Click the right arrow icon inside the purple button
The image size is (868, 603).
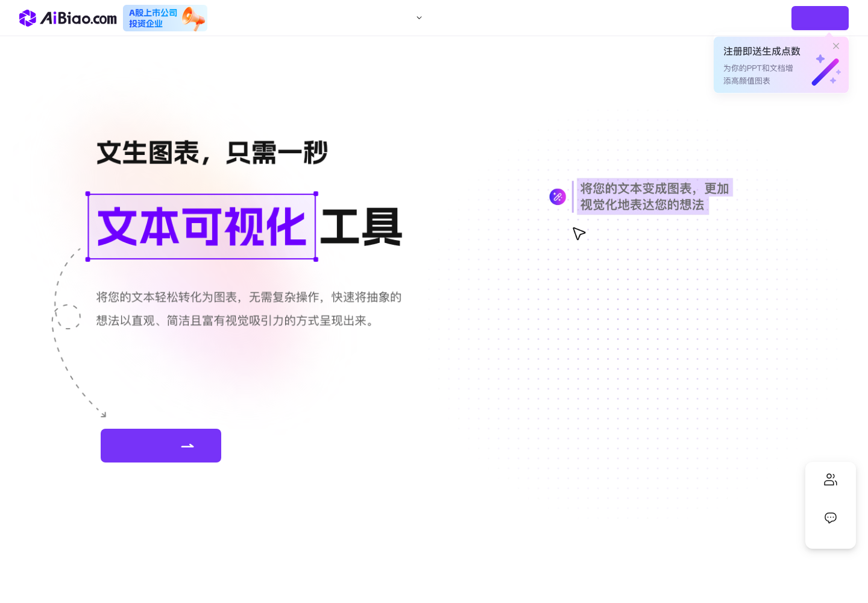(x=187, y=446)
